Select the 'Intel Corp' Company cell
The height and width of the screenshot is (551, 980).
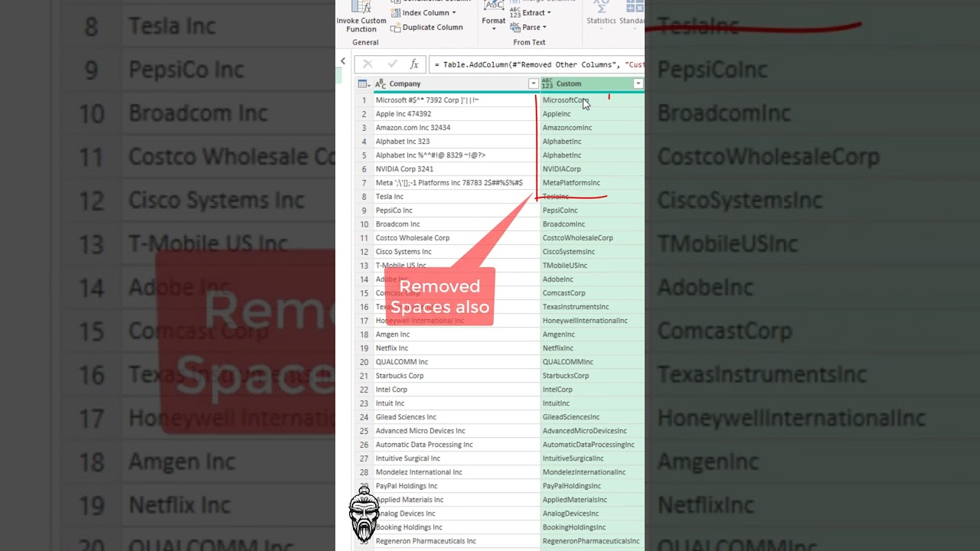pos(456,390)
